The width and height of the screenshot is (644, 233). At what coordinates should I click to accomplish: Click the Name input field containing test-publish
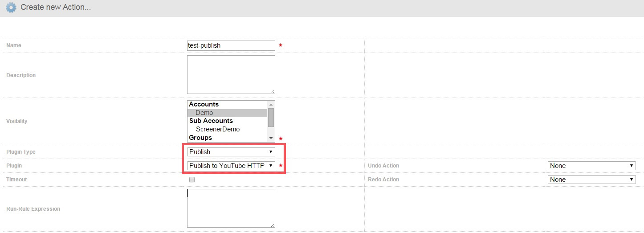click(231, 45)
